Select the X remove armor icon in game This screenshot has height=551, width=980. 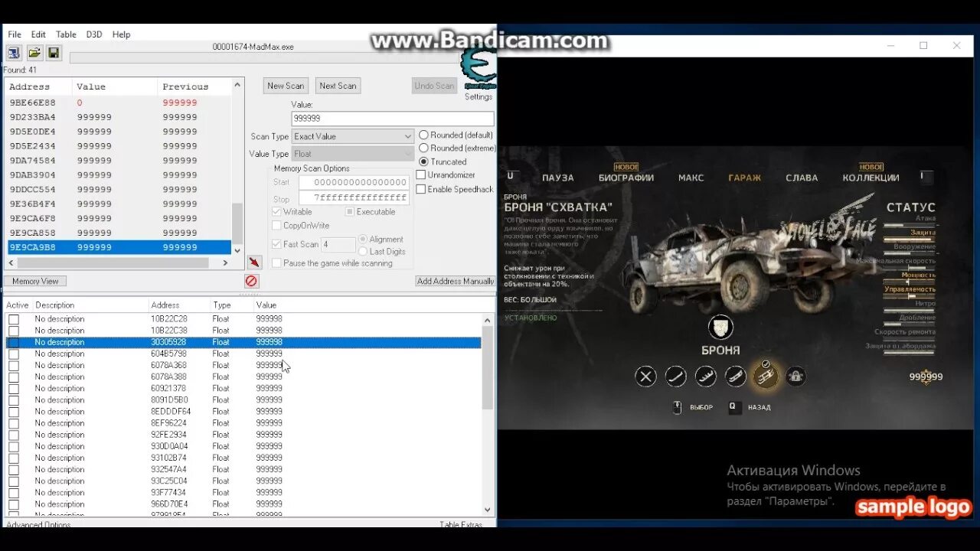click(646, 376)
